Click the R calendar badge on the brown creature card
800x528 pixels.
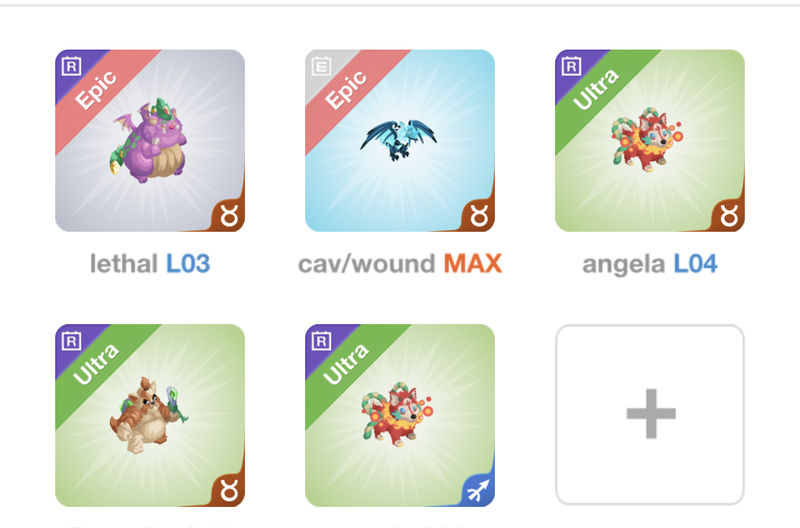coord(71,341)
